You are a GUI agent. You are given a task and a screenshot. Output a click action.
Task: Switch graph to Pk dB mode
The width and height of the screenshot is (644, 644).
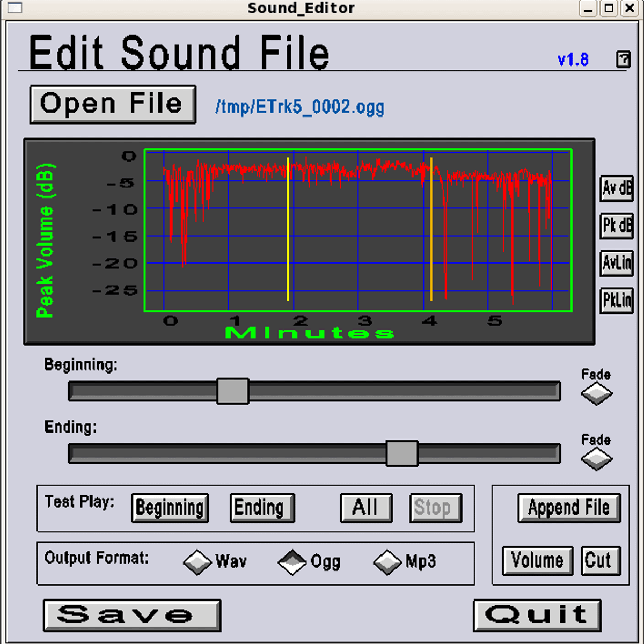pyautogui.click(x=617, y=225)
